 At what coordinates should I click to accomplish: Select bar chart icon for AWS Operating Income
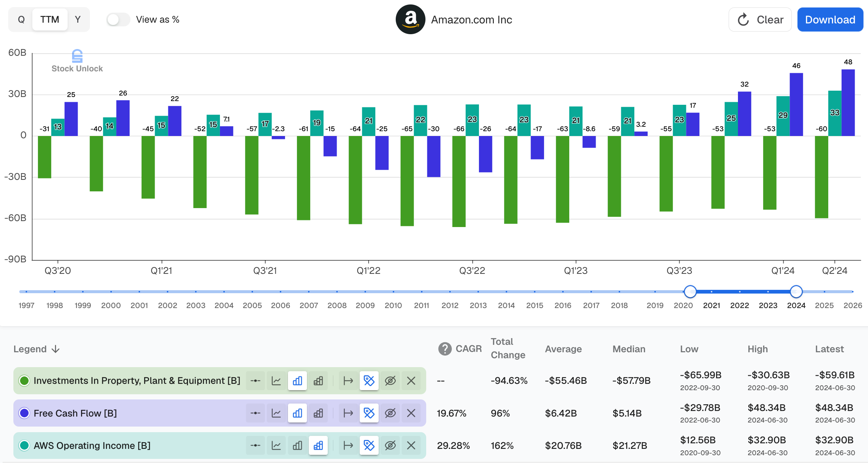[x=297, y=445]
